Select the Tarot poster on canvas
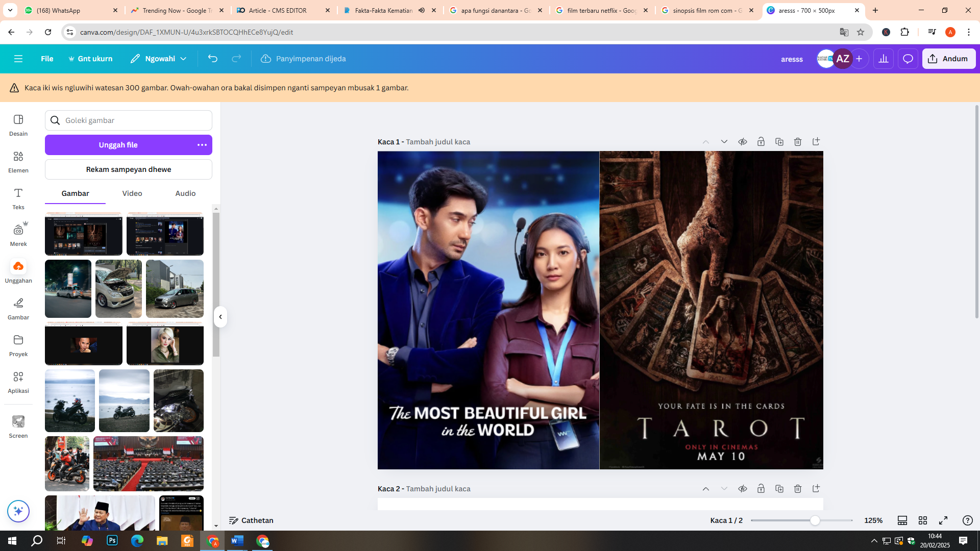 (x=712, y=310)
